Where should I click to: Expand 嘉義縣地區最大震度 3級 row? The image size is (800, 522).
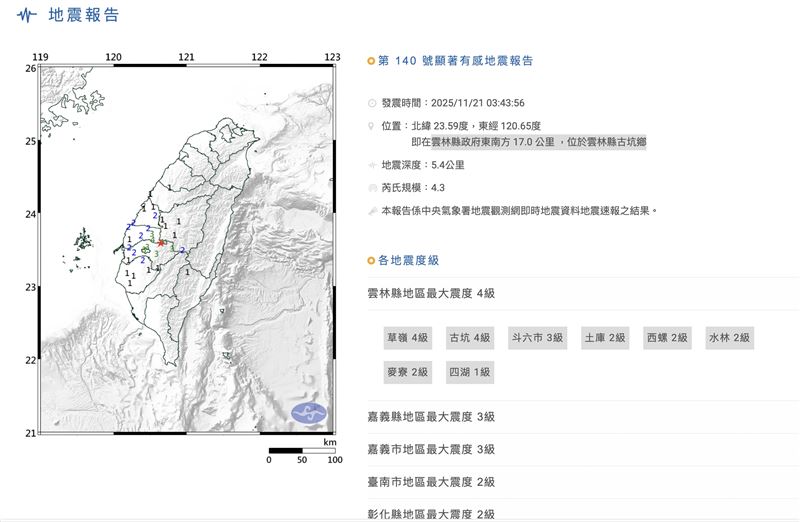(x=584, y=417)
